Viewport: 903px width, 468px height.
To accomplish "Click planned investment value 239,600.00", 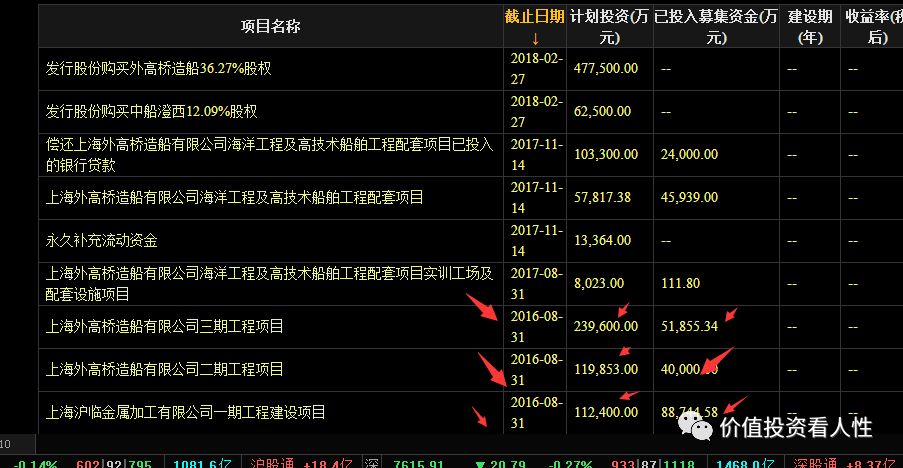I will click(606, 326).
